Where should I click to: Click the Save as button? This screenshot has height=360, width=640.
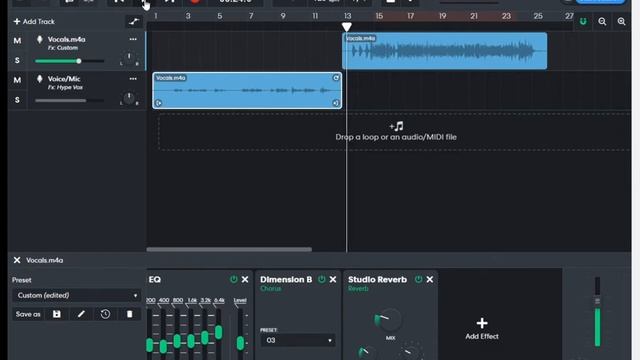pyautogui.click(x=28, y=314)
